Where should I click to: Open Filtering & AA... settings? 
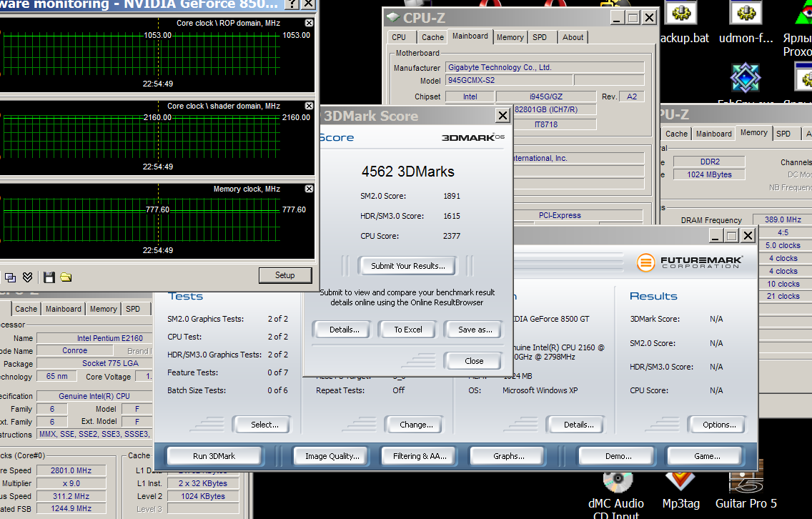pos(420,456)
